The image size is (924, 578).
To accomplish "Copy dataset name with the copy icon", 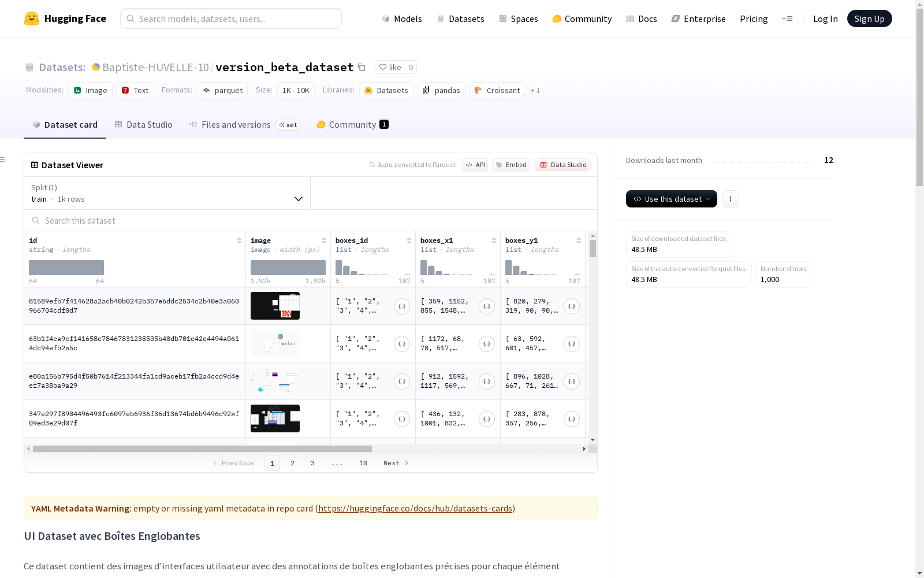I will 362,67.
